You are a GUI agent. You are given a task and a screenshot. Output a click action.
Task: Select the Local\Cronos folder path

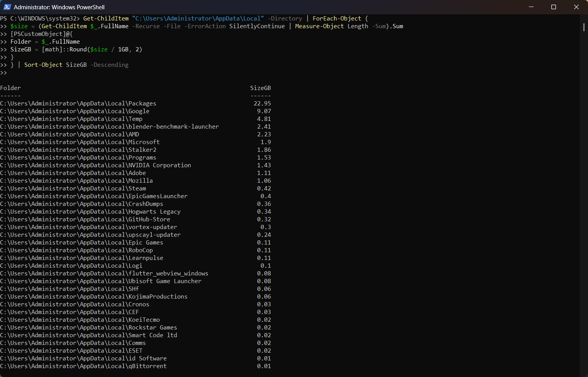75,304
